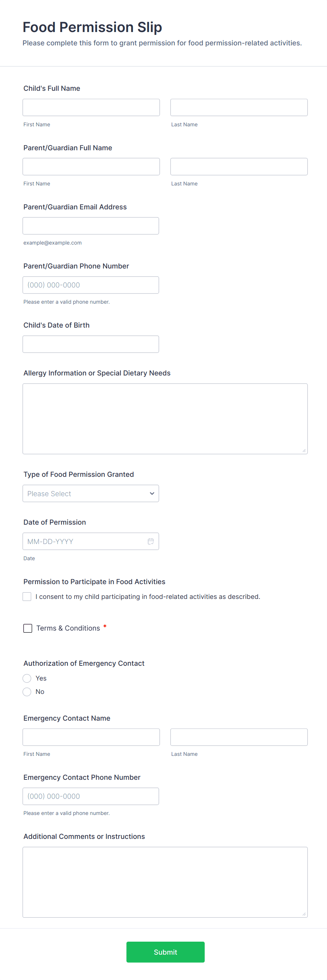327x980 pixels.
Task: Focus the Parent/Guardian First Name field
Action: tap(91, 167)
